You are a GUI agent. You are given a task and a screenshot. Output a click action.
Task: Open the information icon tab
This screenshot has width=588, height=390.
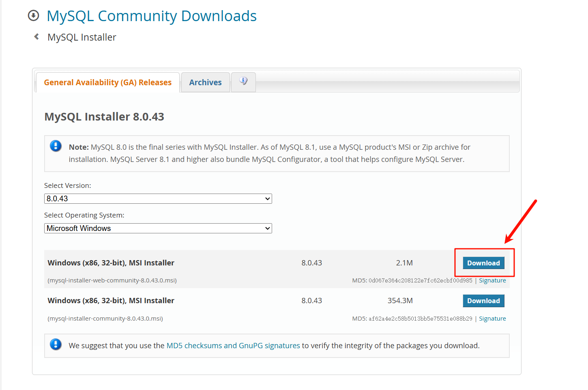click(x=243, y=82)
